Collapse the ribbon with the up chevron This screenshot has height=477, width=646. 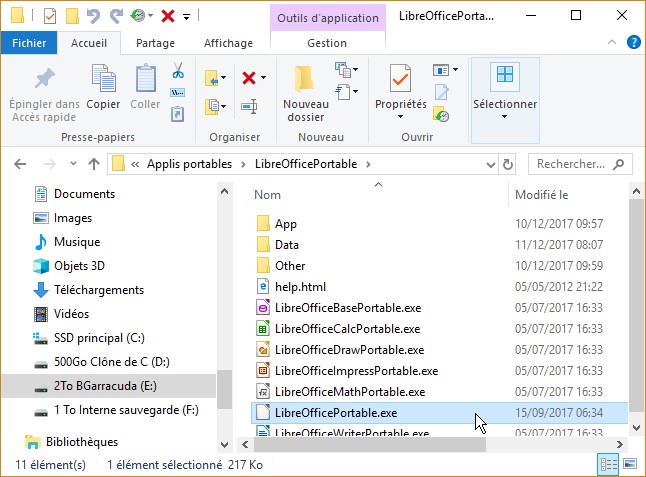click(612, 42)
